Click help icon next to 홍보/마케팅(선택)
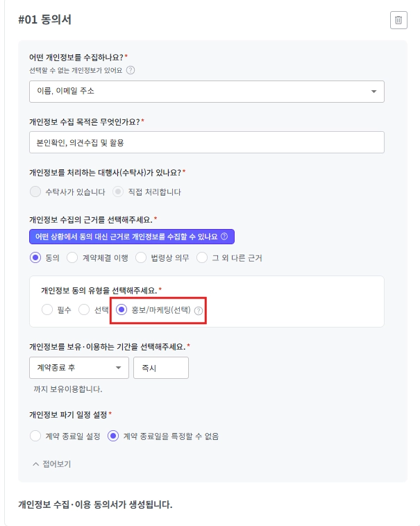 coord(199,310)
